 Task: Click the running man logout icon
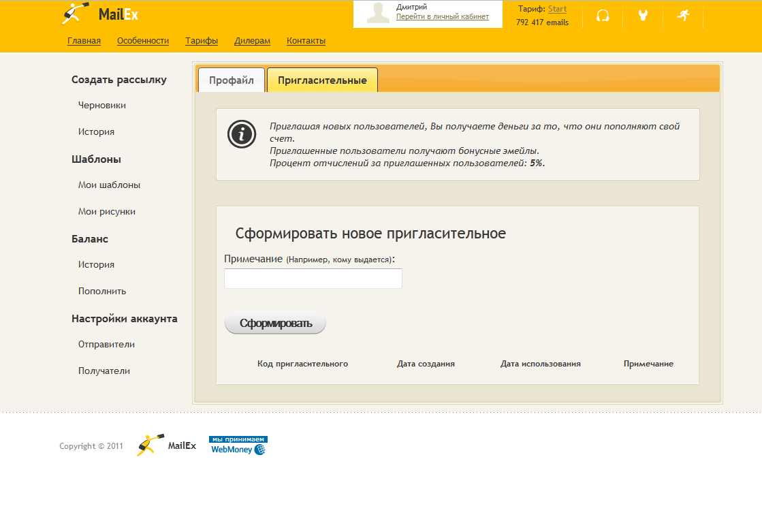pos(683,15)
